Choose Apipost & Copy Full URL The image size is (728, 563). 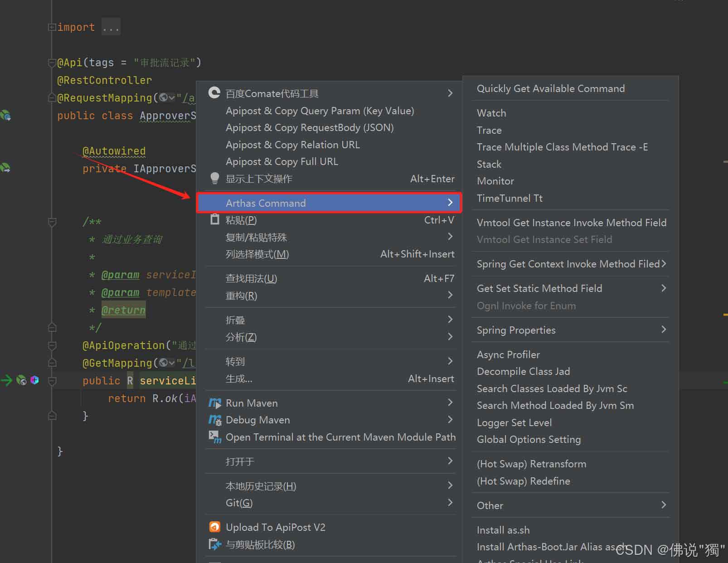pyautogui.click(x=282, y=161)
